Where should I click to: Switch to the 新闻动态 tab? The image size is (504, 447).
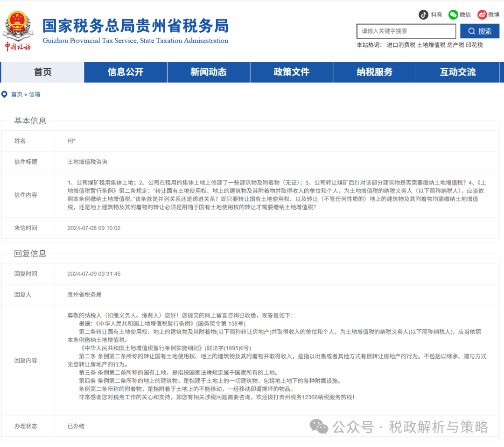[209, 72]
